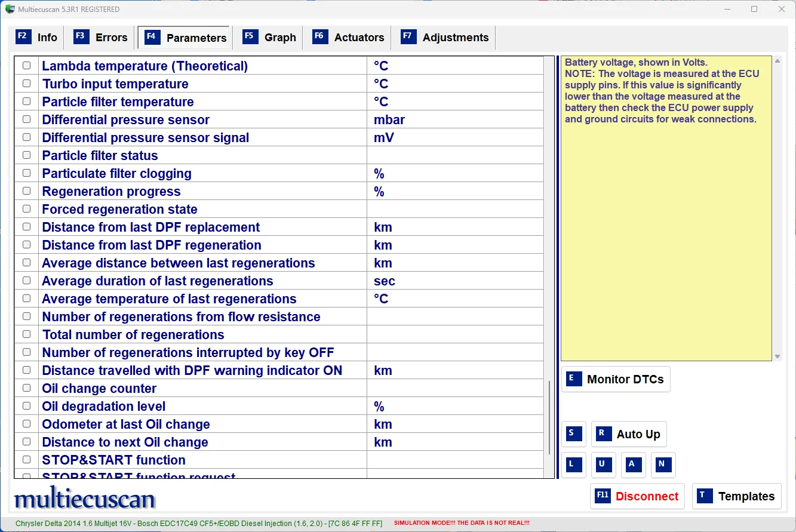This screenshot has height=532, width=796.
Task: Select Forced regeneration state row text
Action: coord(119,210)
